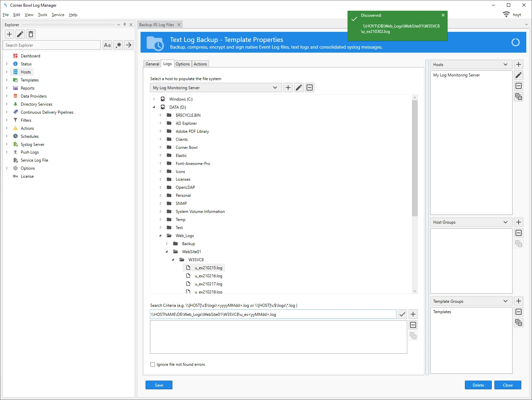Select the u_ex210216.log file
This screenshot has width=532, height=400.
[x=208, y=276]
